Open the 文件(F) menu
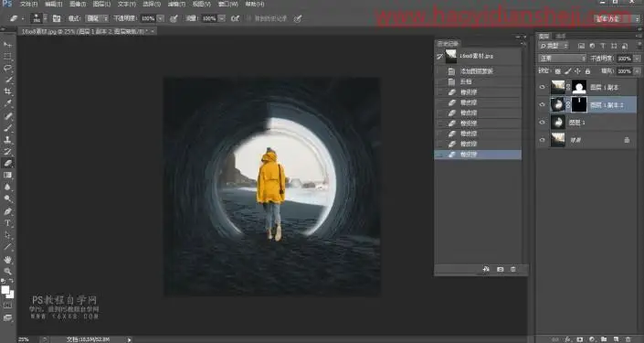The image size is (644, 343). pyautogui.click(x=28, y=4)
